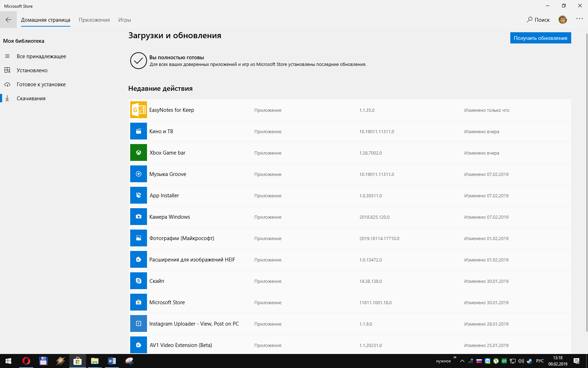Click the Камера Windows icon
Viewport: 588px width, 368px height.
point(139,217)
